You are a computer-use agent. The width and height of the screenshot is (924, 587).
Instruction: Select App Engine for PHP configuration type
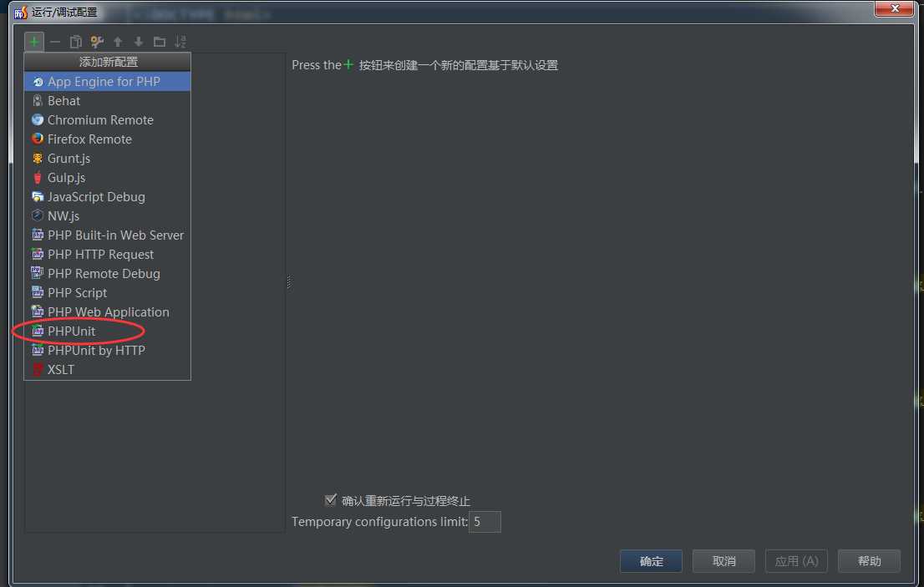pyautogui.click(x=107, y=82)
